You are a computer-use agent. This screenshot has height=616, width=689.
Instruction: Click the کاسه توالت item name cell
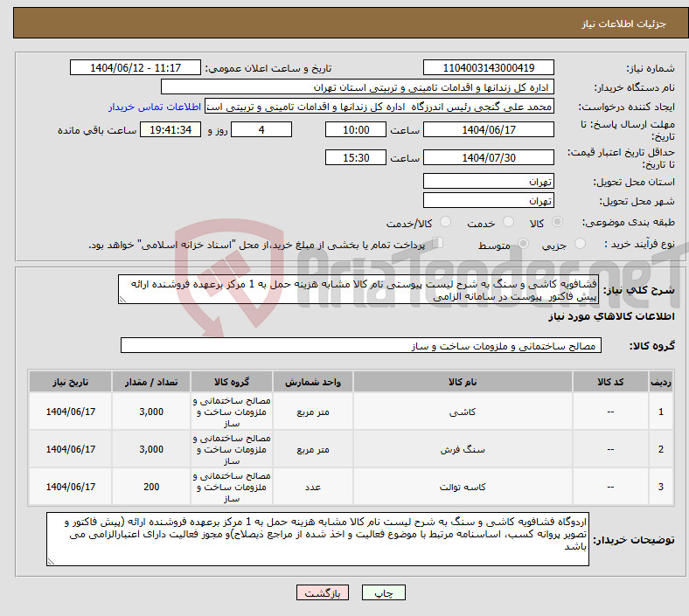click(463, 487)
